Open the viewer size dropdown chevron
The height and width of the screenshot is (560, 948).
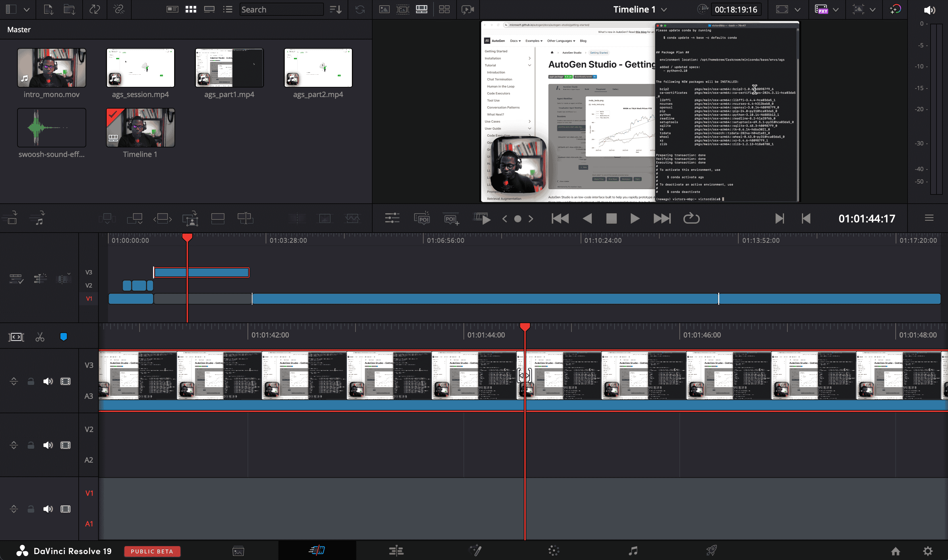pyautogui.click(x=797, y=10)
